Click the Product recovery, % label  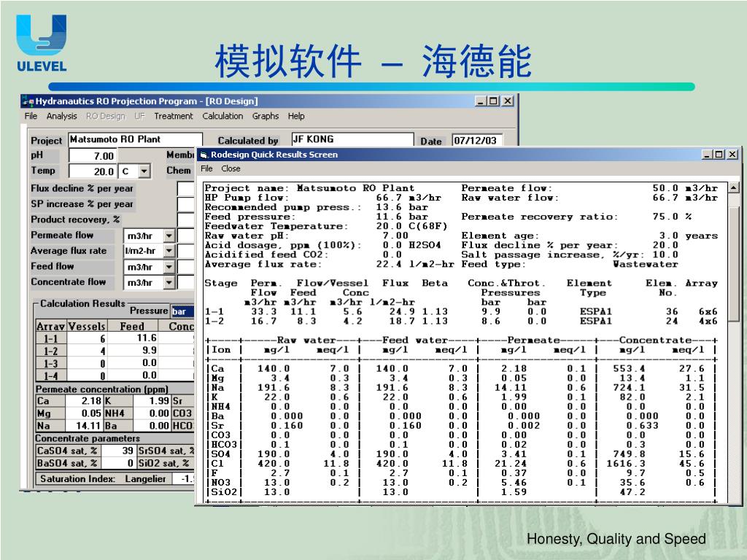75,219
